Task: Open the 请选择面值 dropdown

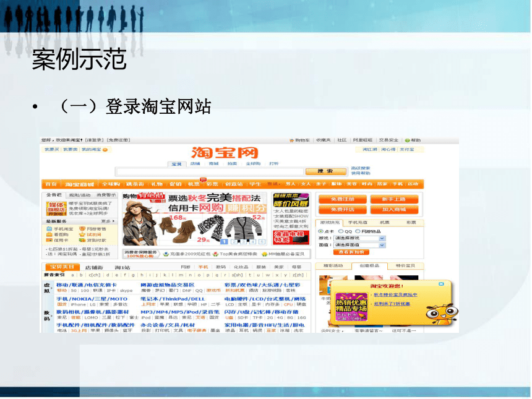Action: coord(359,246)
